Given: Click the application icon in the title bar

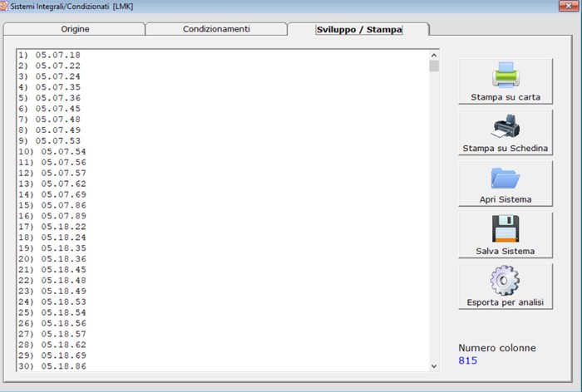Looking at the screenshot, I should pyautogui.click(x=3, y=6).
